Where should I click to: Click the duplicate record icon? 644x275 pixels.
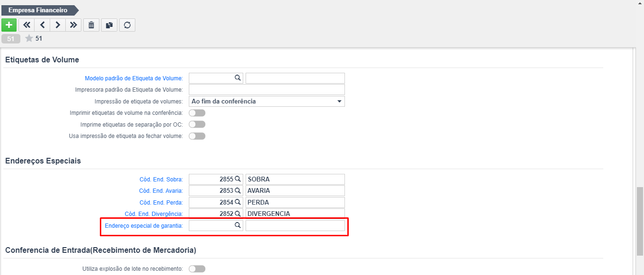tap(109, 25)
